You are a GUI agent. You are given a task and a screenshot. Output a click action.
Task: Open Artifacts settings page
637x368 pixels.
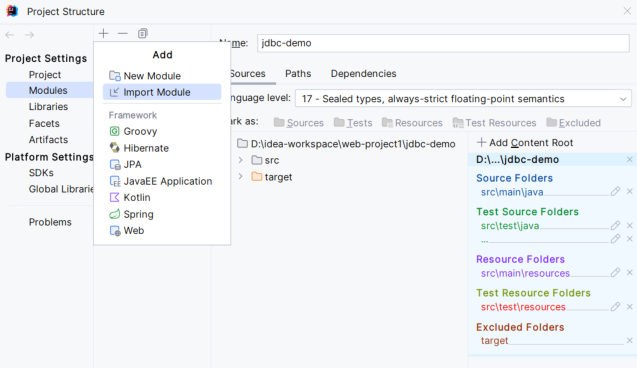[x=48, y=140]
